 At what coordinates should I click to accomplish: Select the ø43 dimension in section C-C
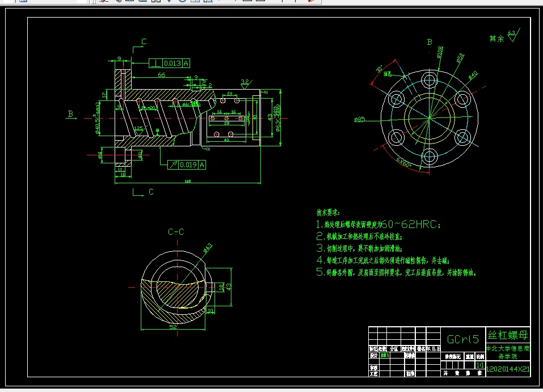(x=208, y=247)
